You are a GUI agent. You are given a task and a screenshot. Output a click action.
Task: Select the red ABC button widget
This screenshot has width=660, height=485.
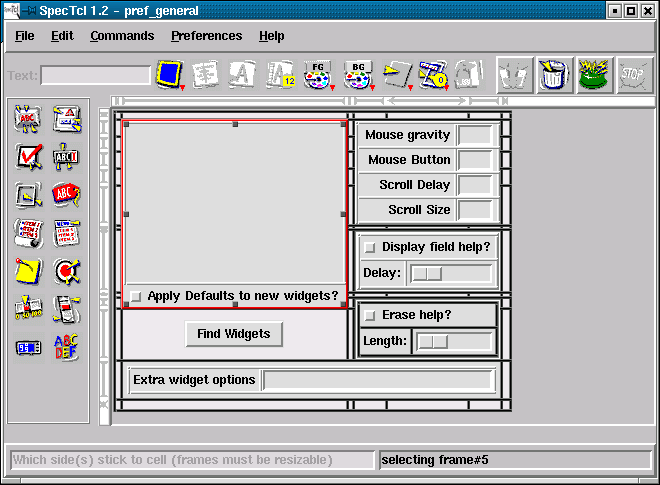pos(66,194)
